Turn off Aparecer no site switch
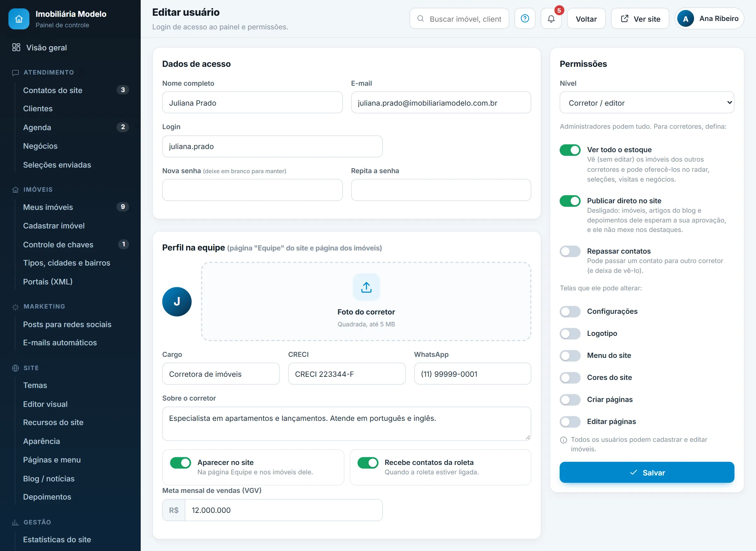The image size is (756, 551). click(180, 463)
